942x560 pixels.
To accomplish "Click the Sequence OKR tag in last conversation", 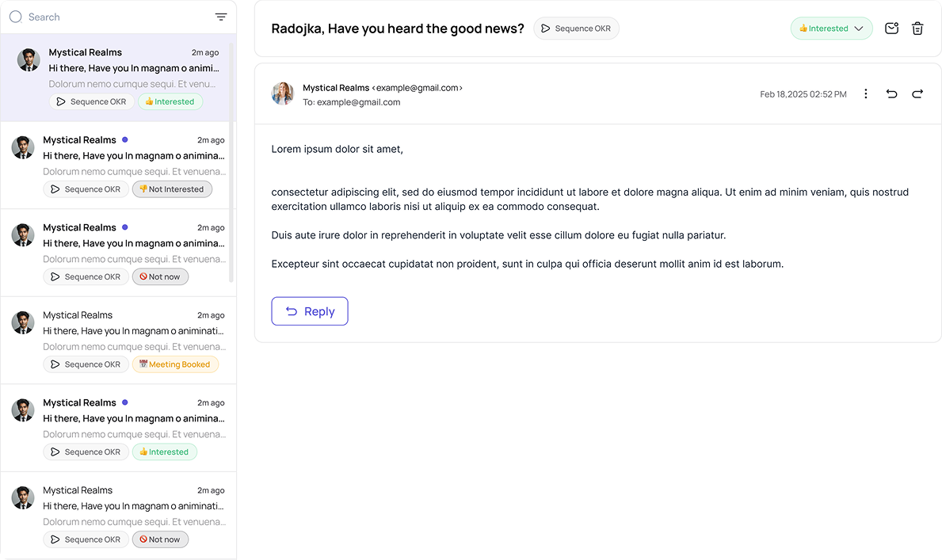I will (86, 539).
